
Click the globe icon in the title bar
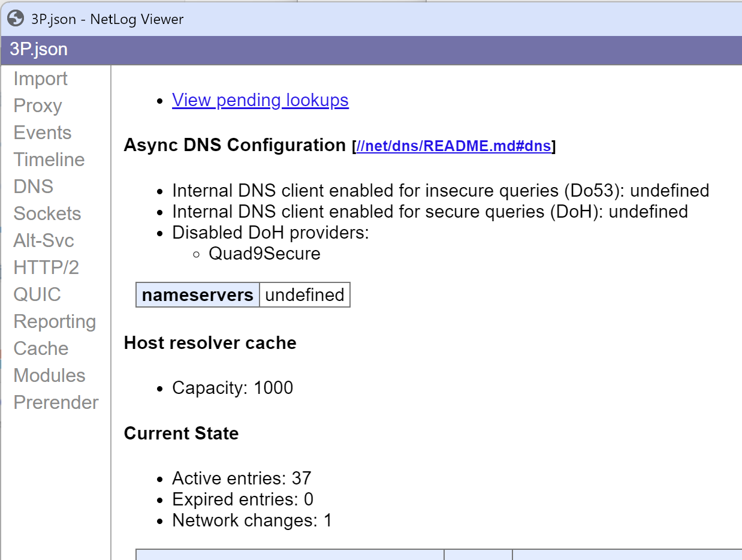pyautogui.click(x=15, y=19)
